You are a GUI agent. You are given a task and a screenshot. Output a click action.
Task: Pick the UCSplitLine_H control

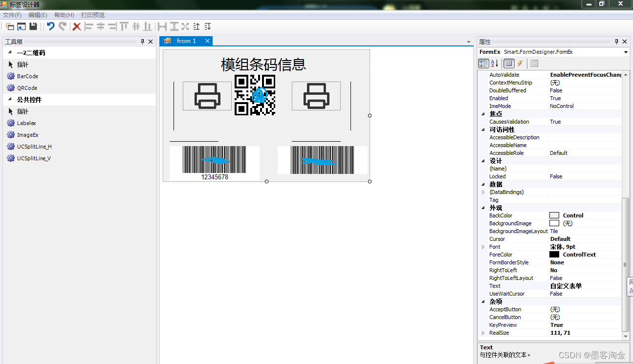point(34,147)
